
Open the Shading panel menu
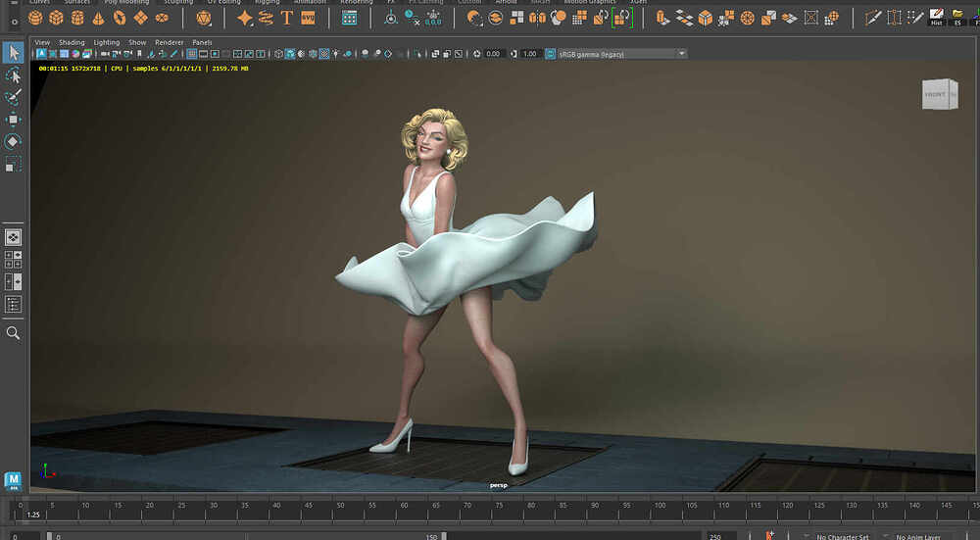[72, 42]
